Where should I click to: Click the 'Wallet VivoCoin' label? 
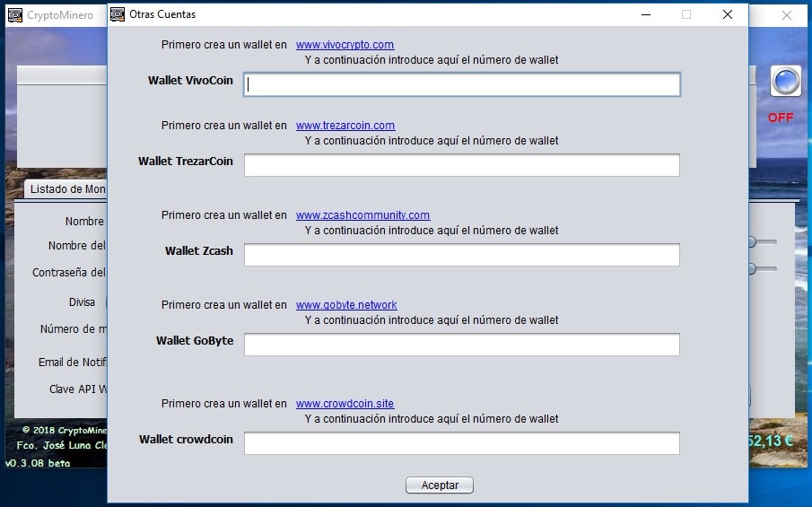tap(190, 81)
